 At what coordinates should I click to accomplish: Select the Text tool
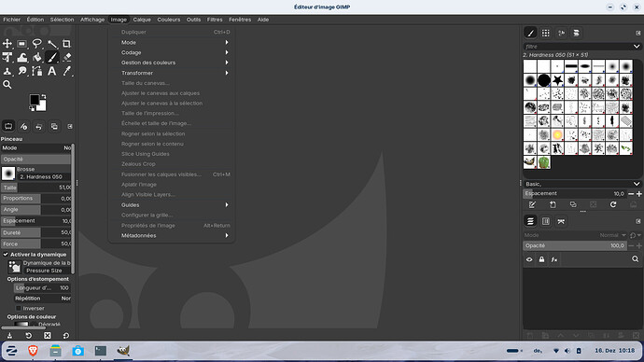coord(52,71)
